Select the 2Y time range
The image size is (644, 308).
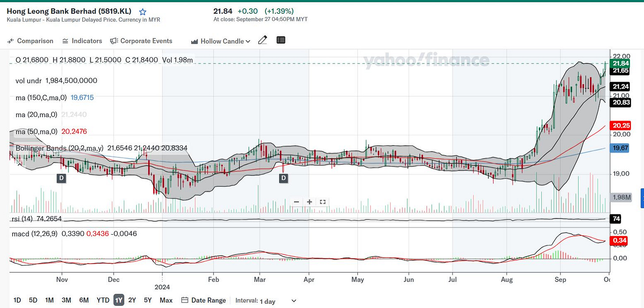coord(132,300)
